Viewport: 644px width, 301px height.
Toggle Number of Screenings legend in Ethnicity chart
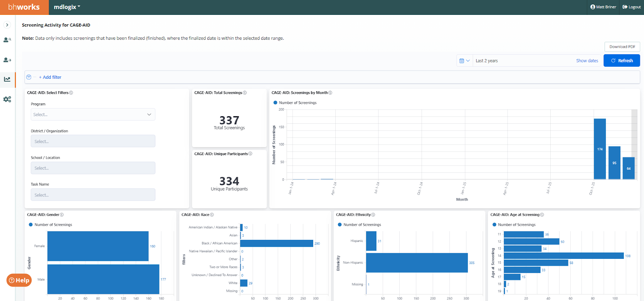[x=359, y=225]
